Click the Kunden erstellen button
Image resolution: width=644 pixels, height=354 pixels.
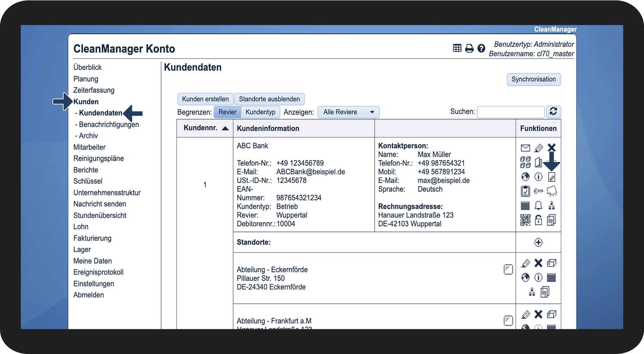point(205,99)
